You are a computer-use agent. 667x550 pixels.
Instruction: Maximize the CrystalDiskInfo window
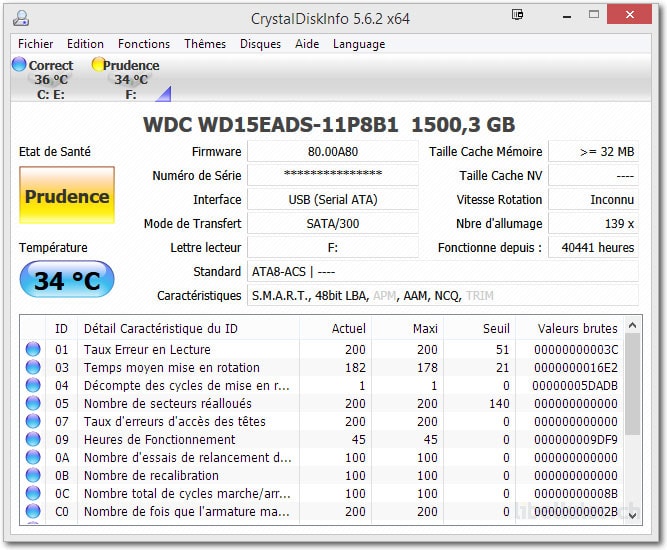[594, 15]
